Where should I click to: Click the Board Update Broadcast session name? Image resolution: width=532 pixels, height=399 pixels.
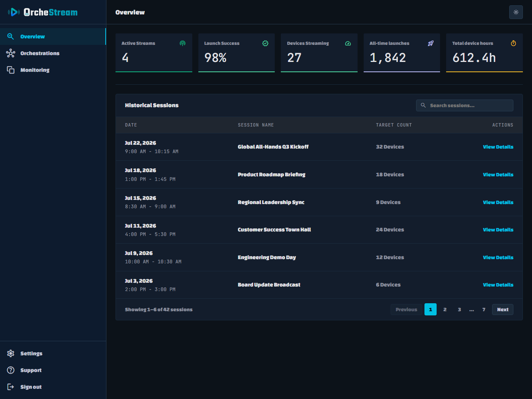tap(269, 285)
